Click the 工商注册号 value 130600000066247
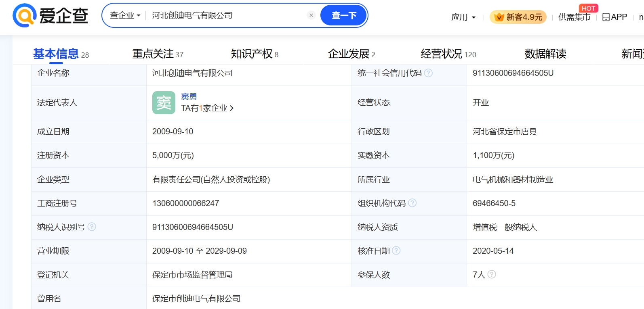Viewport: 644px width, 309px height. tap(185, 203)
